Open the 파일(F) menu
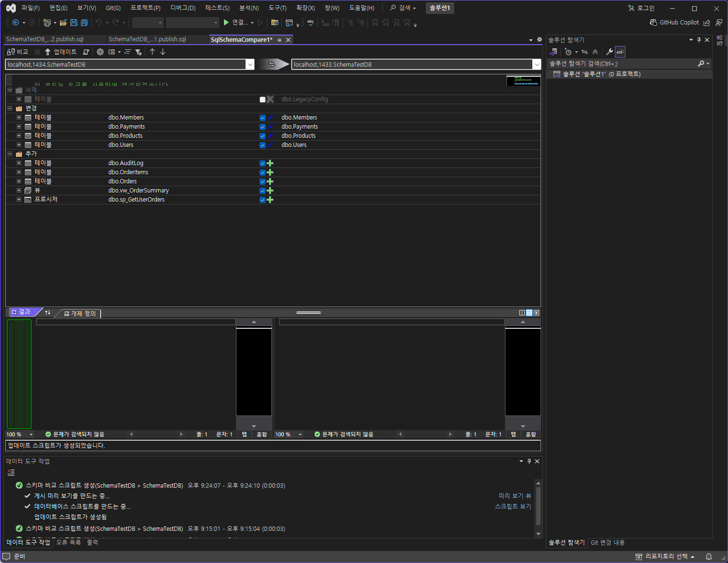The width and height of the screenshot is (728, 563). (x=31, y=8)
